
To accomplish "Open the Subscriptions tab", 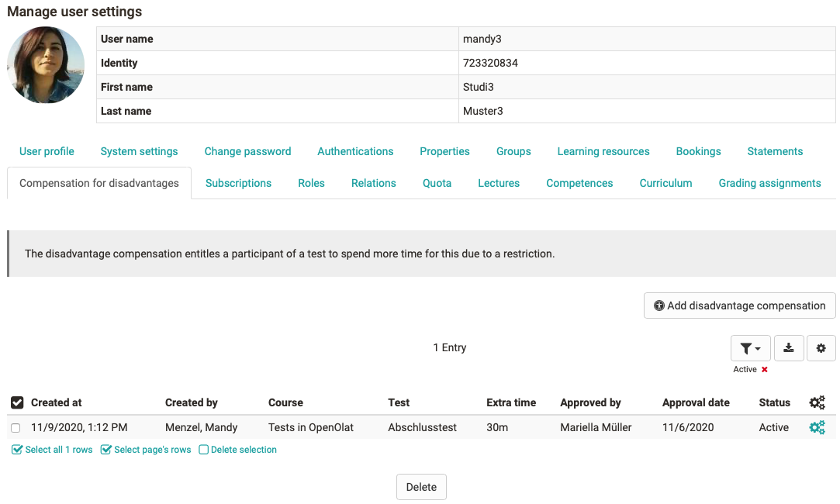I will pos(238,183).
